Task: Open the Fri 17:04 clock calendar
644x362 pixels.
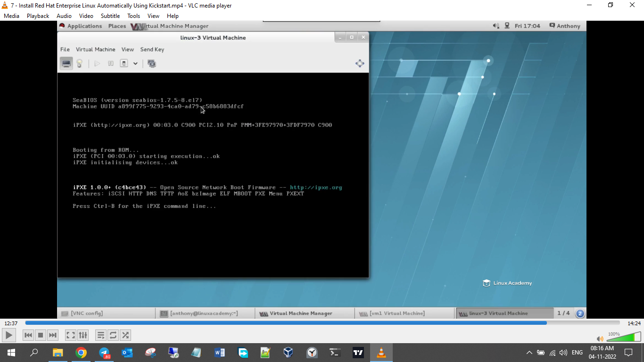Action: (528, 26)
